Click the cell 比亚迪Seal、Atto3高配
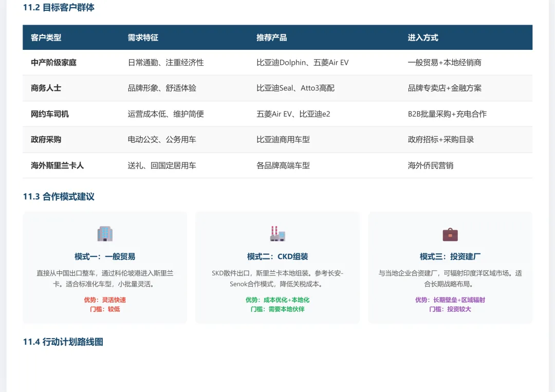 [295, 88]
